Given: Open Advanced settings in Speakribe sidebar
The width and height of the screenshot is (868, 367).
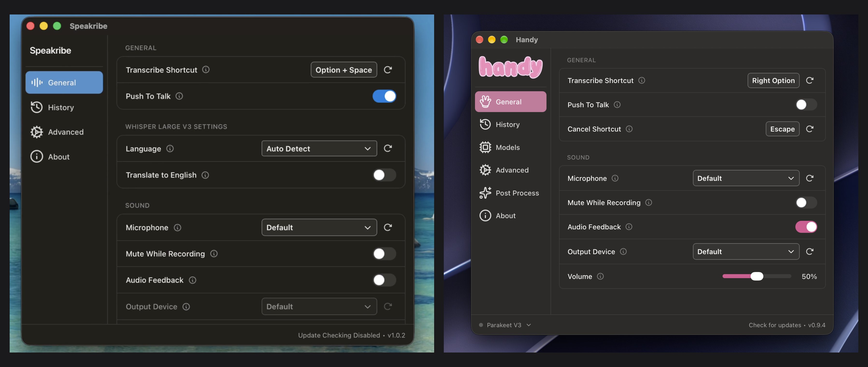Looking at the screenshot, I should [x=64, y=132].
